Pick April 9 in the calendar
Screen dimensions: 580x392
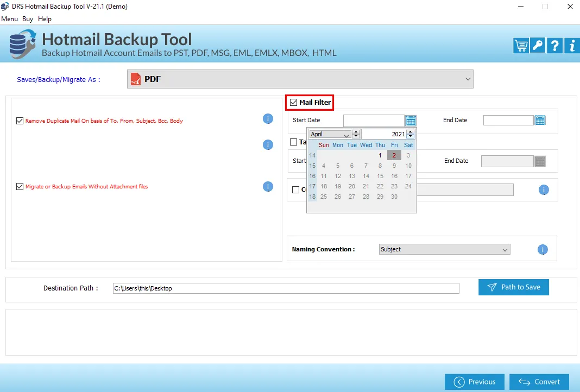point(394,166)
